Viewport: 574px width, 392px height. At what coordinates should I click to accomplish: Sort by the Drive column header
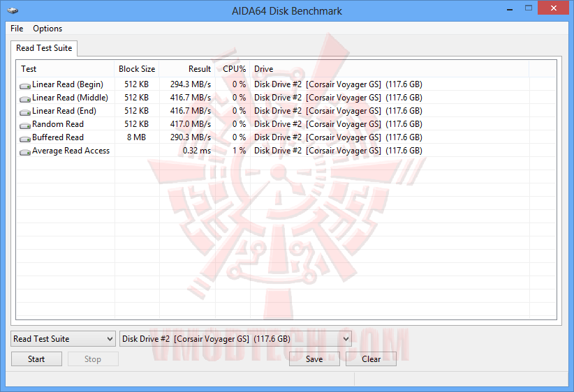tap(390, 69)
